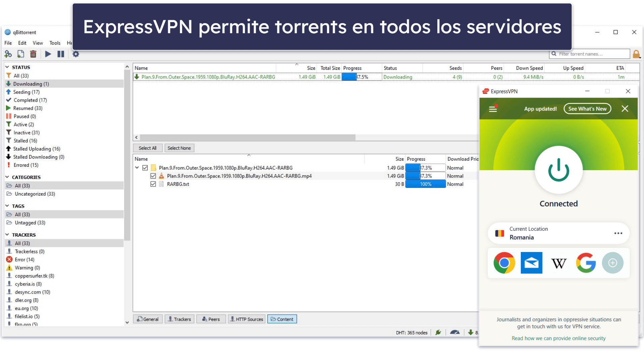Click the Delete torrent trash icon

tap(33, 54)
